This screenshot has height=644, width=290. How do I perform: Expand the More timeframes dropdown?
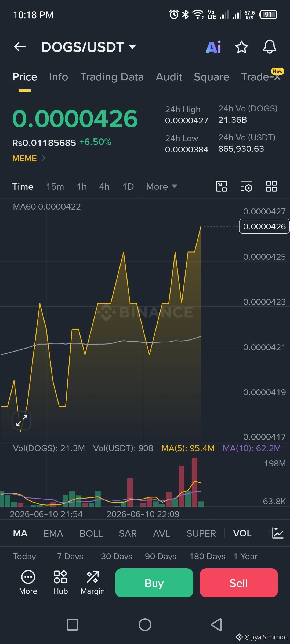(x=162, y=186)
